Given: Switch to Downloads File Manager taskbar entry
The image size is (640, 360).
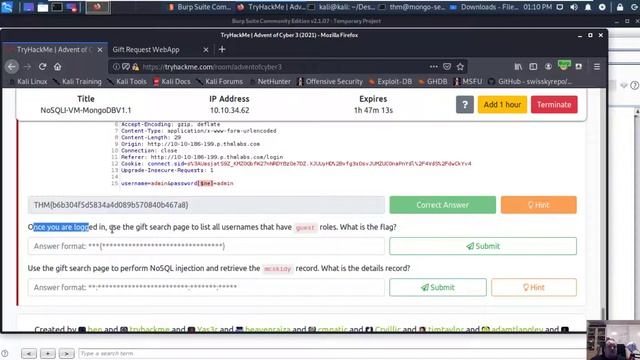Looking at the screenshot, I should (x=484, y=7).
